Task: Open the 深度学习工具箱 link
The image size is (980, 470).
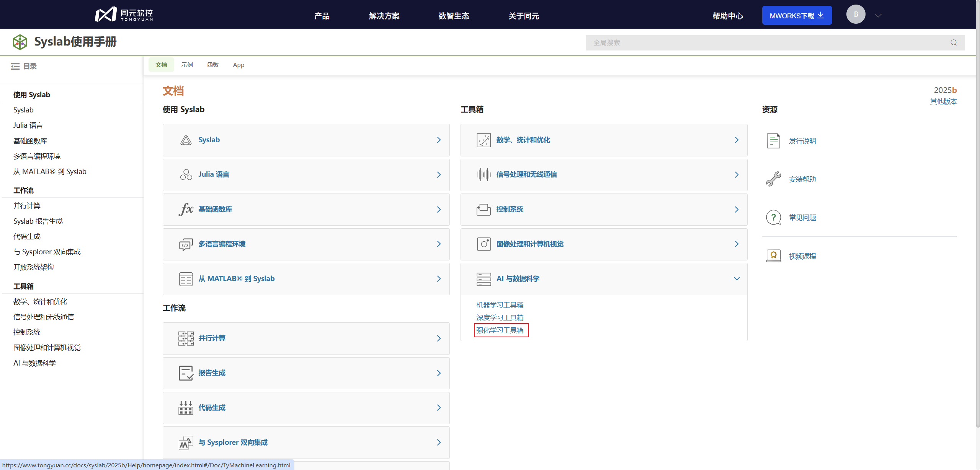Action: tap(500, 318)
